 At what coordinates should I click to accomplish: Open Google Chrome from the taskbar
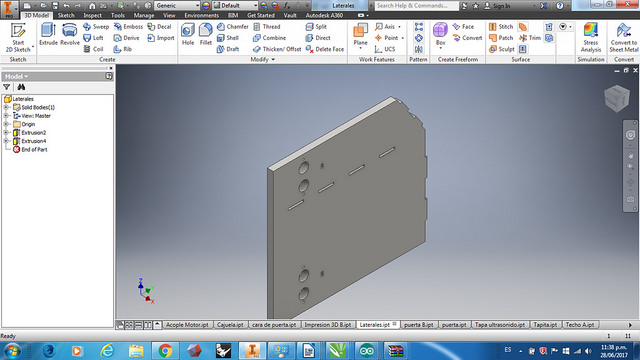[x=165, y=351]
